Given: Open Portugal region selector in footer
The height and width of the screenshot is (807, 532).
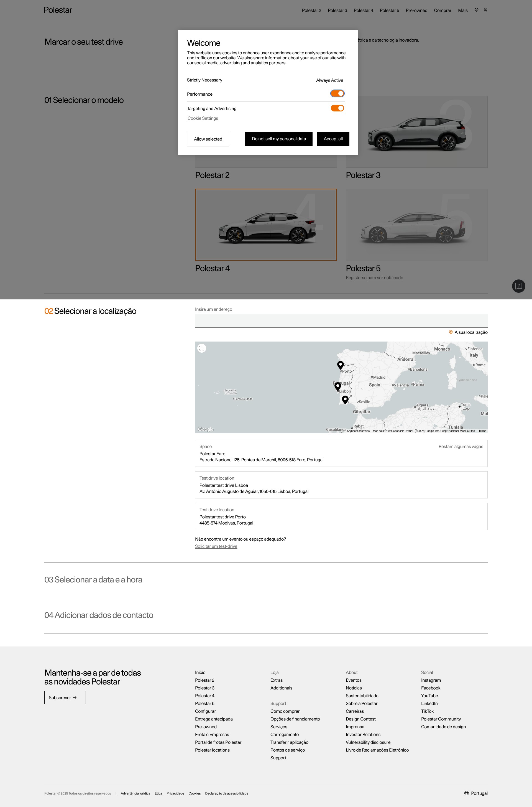Looking at the screenshot, I should pos(476,793).
